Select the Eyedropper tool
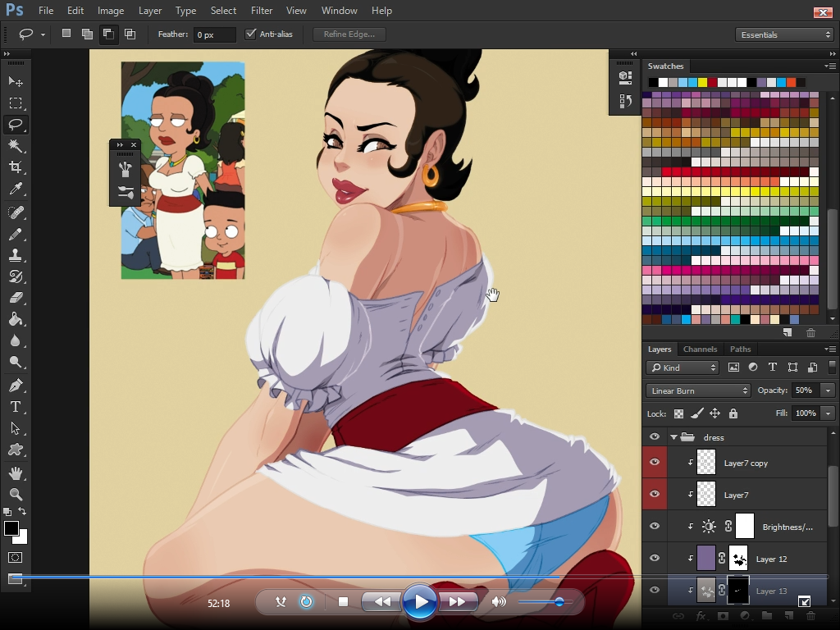This screenshot has width=840, height=630. click(16, 189)
